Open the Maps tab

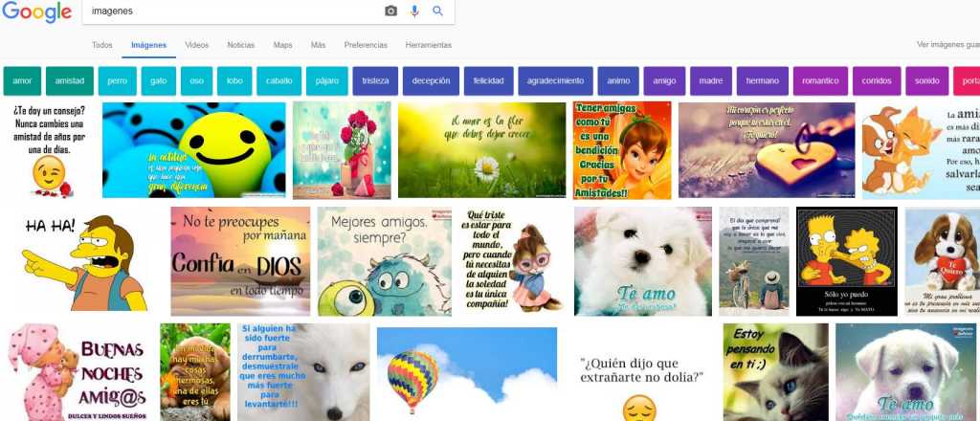tap(282, 45)
